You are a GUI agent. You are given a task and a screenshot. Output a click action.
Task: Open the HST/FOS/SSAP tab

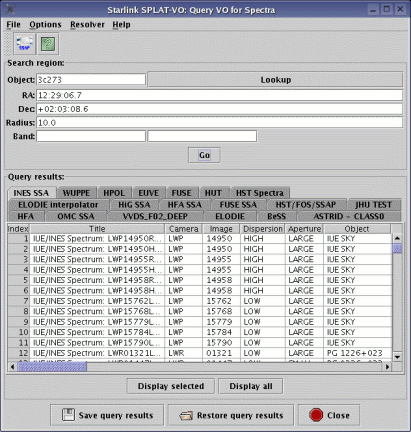click(x=306, y=205)
